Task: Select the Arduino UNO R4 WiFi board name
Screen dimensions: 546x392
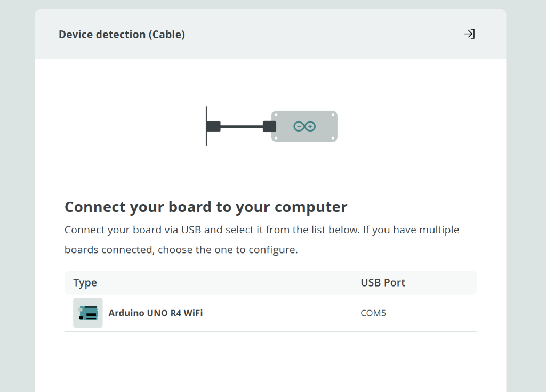Action: coord(155,313)
